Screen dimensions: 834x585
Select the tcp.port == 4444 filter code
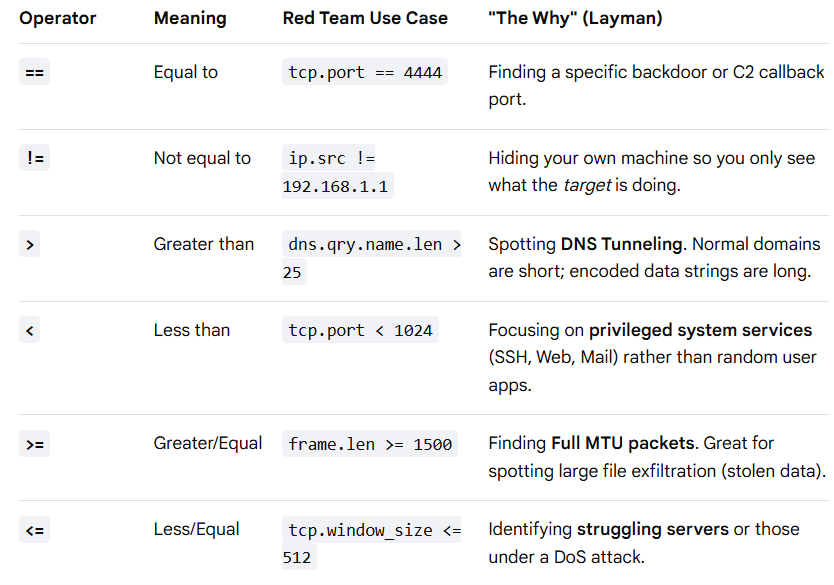coord(365,72)
